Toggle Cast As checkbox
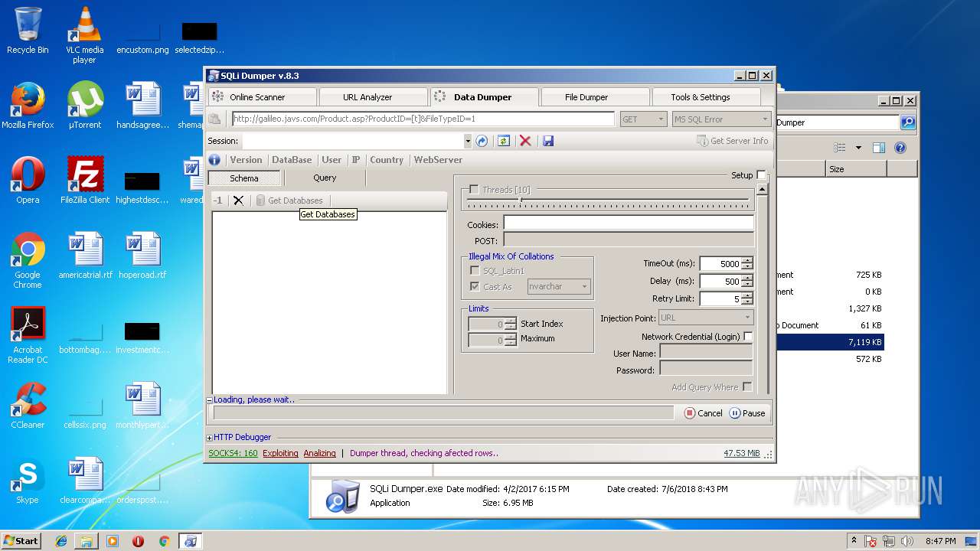 click(x=475, y=286)
